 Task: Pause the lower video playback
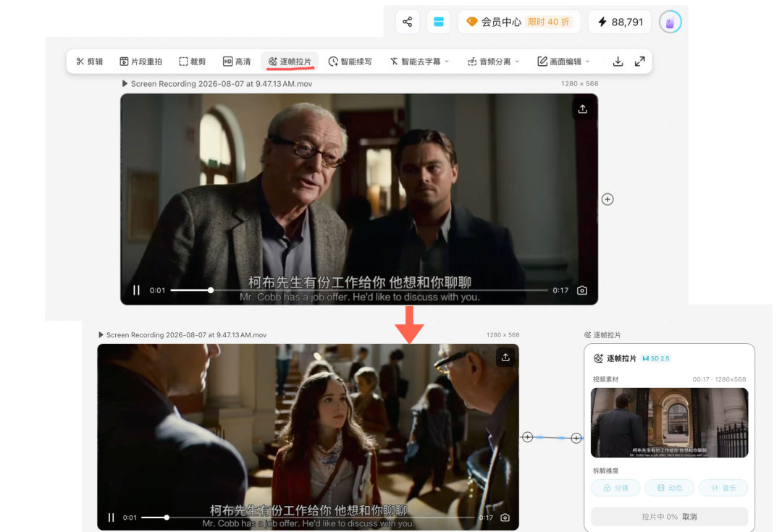(x=112, y=518)
